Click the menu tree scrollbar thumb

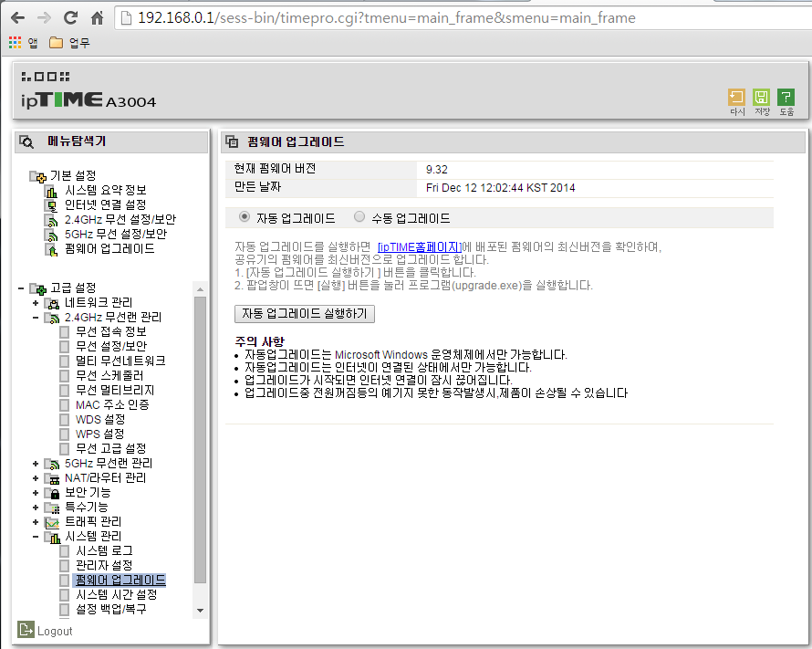coord(200,440)
